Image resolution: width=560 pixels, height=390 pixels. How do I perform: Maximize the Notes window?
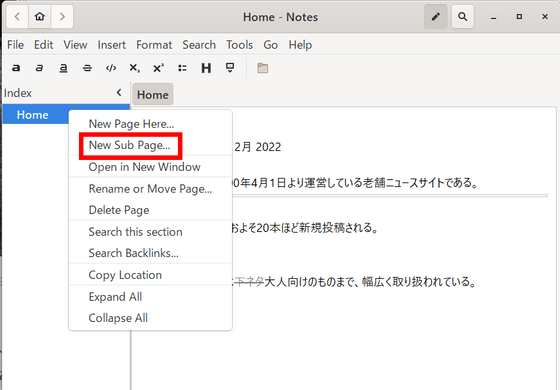pos(519,17)
